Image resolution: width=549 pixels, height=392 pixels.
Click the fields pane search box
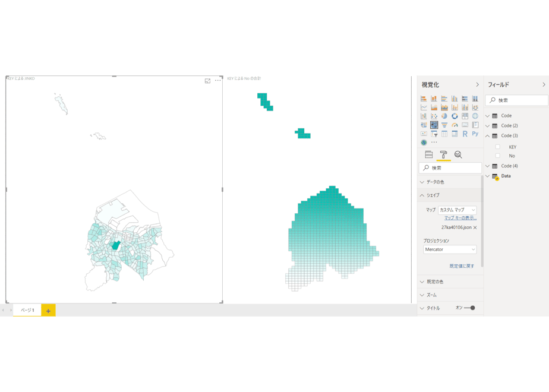[x=516, y=100]
